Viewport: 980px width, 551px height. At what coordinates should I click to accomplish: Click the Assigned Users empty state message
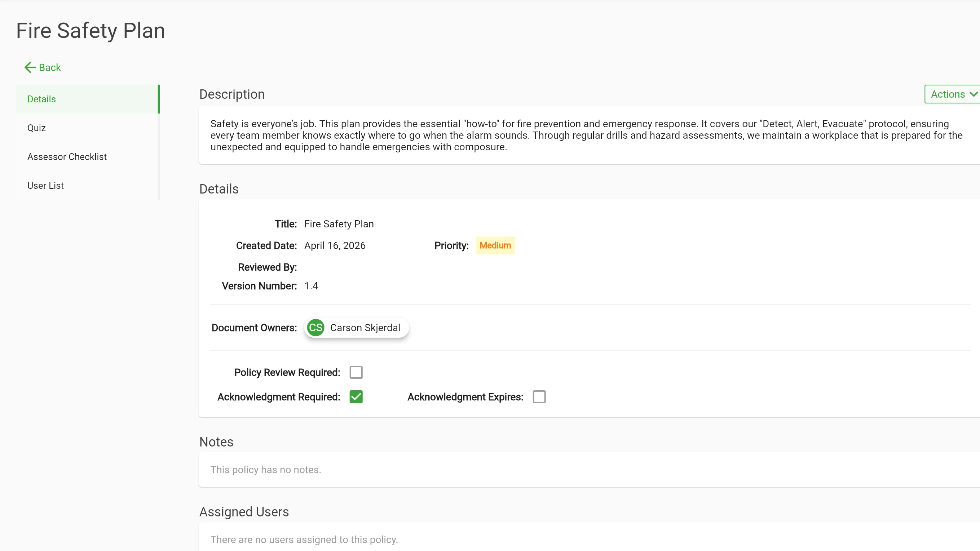pos(304,539)
